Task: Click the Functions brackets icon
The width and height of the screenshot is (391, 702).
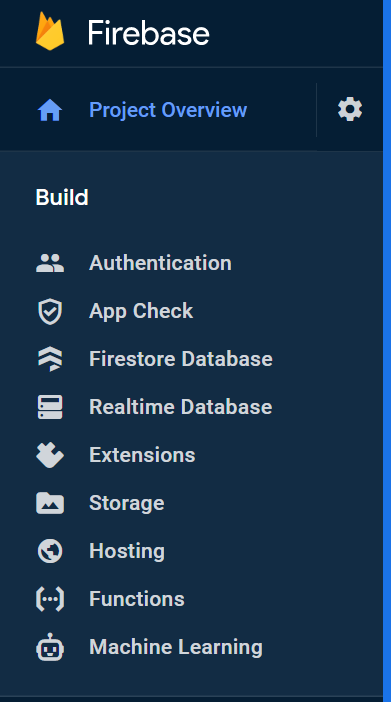Action: 50,599
